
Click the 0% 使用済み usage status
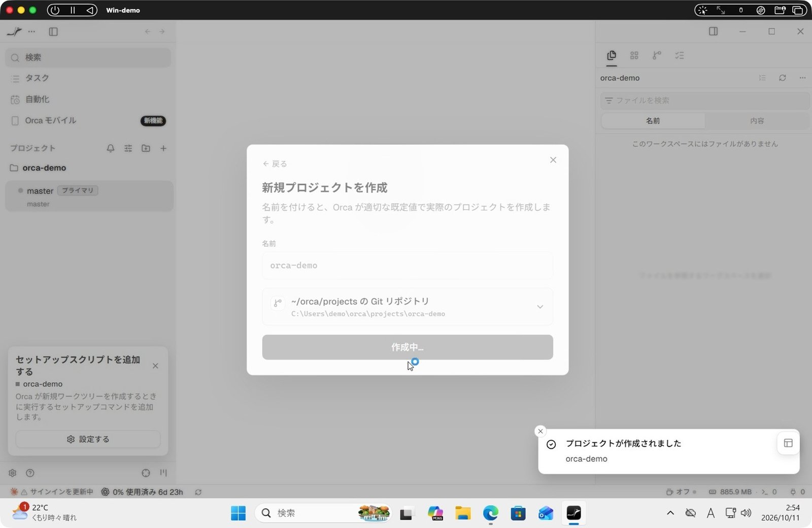tap(142, 492)
